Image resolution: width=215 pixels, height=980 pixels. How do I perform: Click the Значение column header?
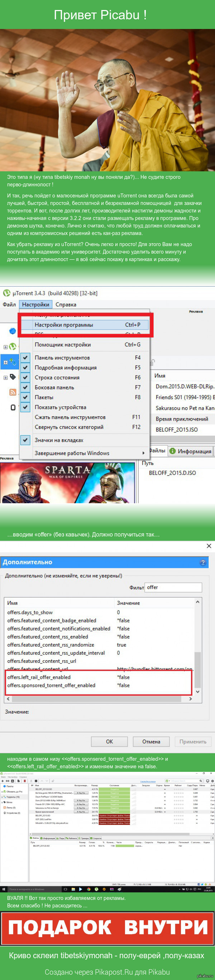point(128,603)
